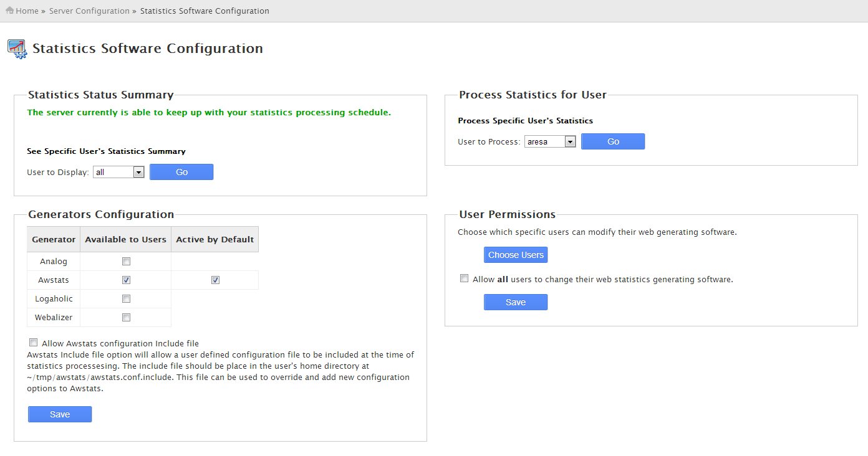Enable Analog Available to Users checkbox

coord(126,262)
